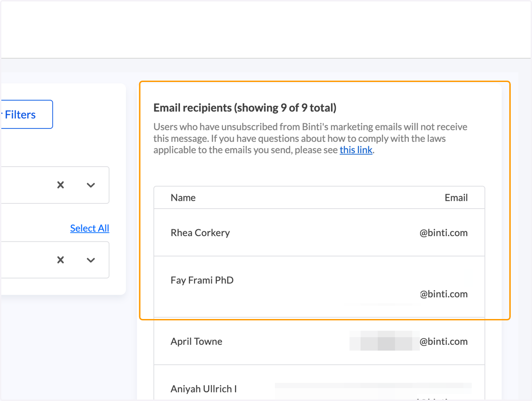Clear the first dropdown with its X icon
Viewport: 532px width, 401px height.
tap(61, 185)
